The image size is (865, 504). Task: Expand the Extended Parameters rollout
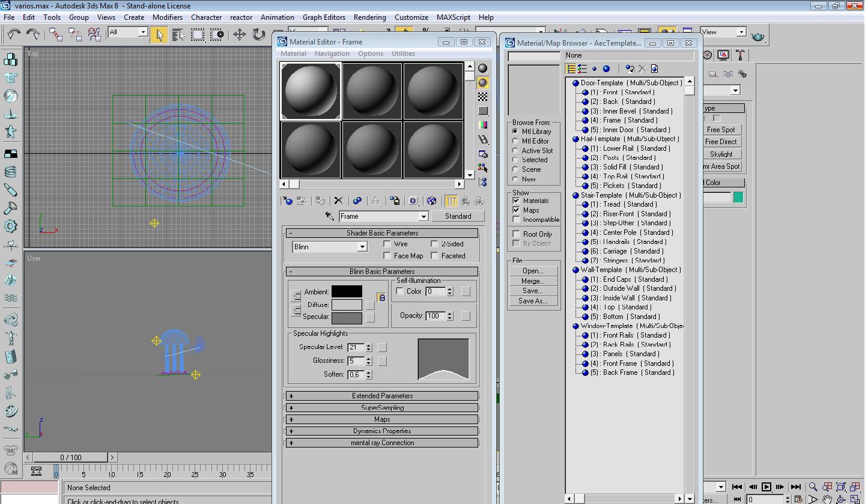[x=382, y=396]
